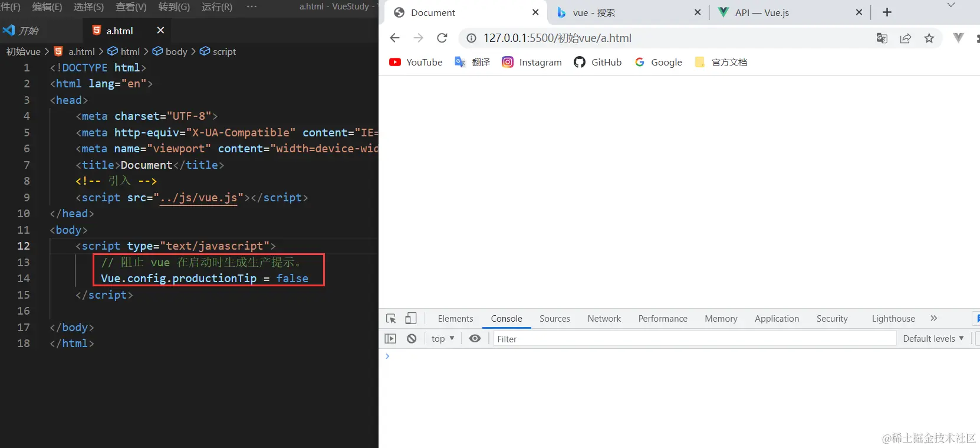
Task: Switch to the Console panel
Action: coord(507,319)
